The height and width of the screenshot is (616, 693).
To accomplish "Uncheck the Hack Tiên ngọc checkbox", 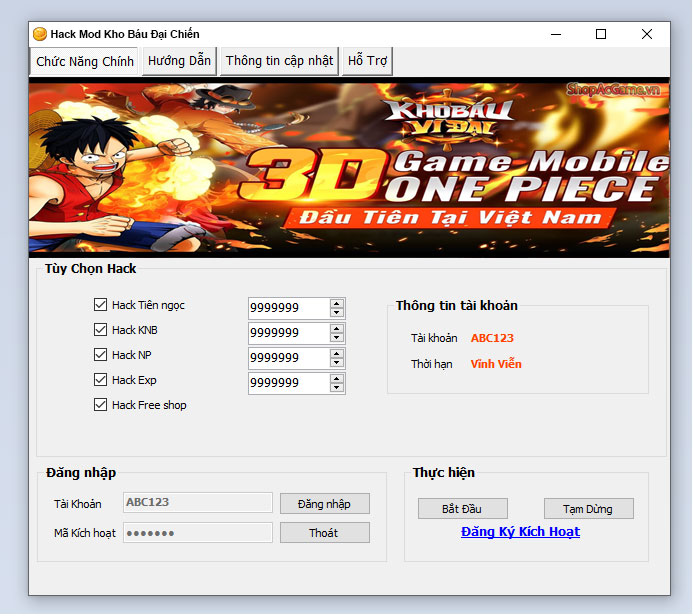I will click(x=100, y=304).
